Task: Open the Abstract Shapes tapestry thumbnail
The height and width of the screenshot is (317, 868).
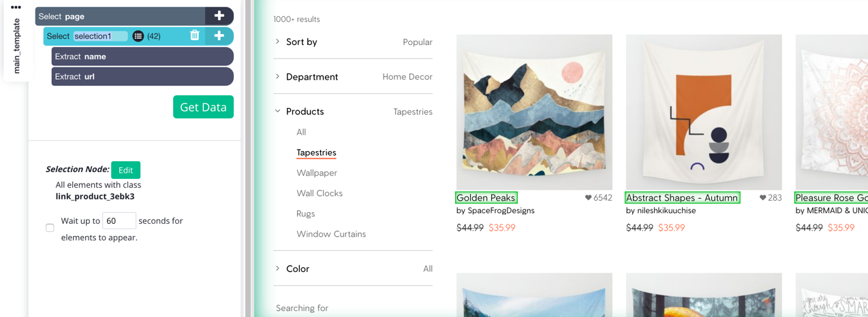Action: coord(704,112)
